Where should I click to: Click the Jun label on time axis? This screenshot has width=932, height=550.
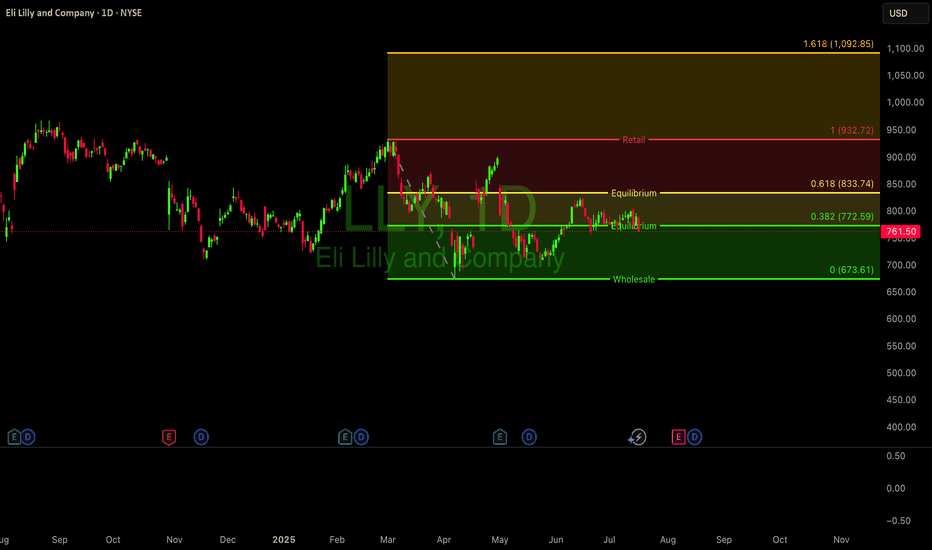(556, 540)
